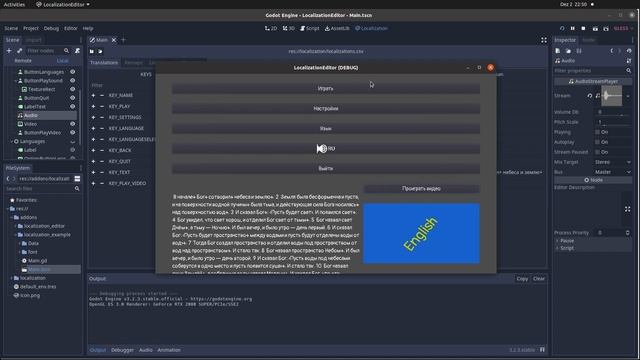The image size is (640, 360).
Task: Save the current resource in Inspector
Action: pos(579,51)
